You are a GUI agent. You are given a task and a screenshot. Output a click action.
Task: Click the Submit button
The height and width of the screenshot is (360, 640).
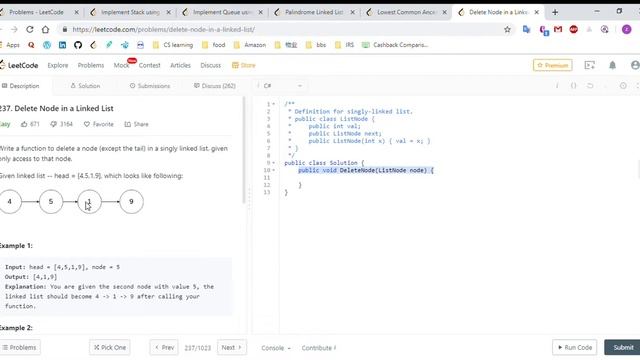(x=622, y=347)
